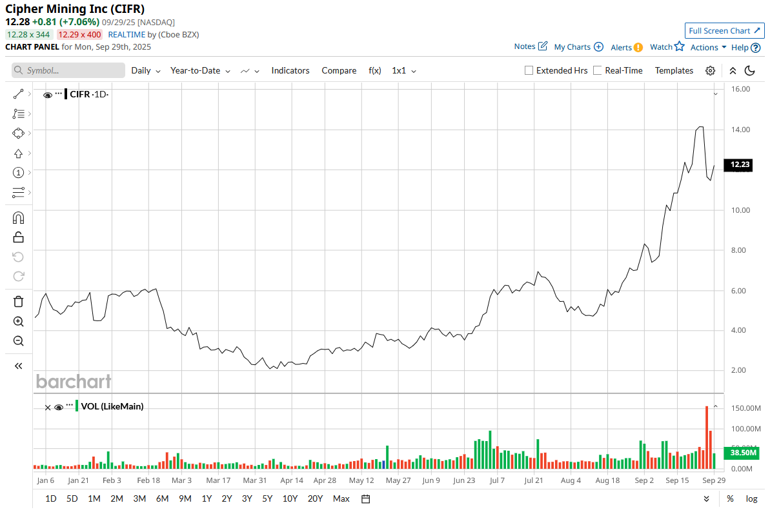
Task: Select the arrow marker tool
Action: (18, 153)
